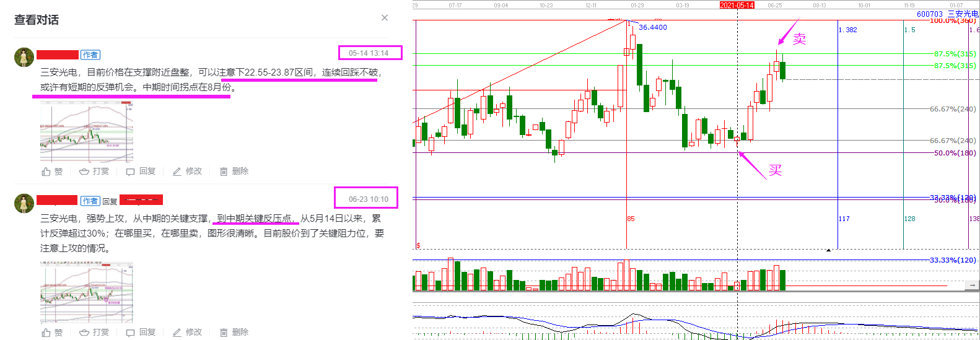980x340 pixels.
Task: Open the second comment's chart thumbnail
Action: (87, 292)
